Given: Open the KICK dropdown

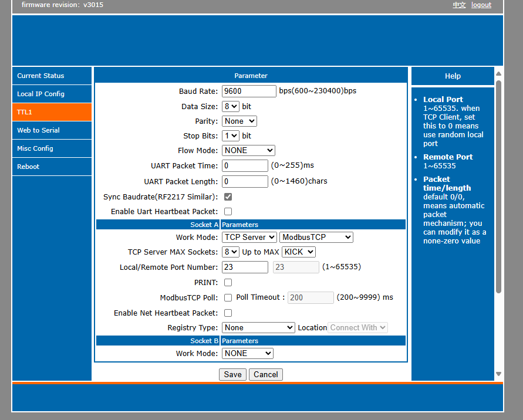Looking at the screenshot, I should [x=299, y=252].
